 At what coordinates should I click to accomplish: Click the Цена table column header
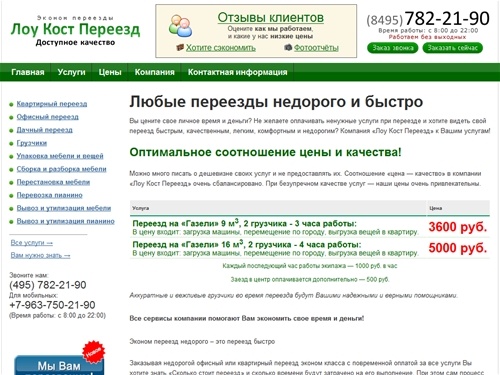[x=458, y=208]
